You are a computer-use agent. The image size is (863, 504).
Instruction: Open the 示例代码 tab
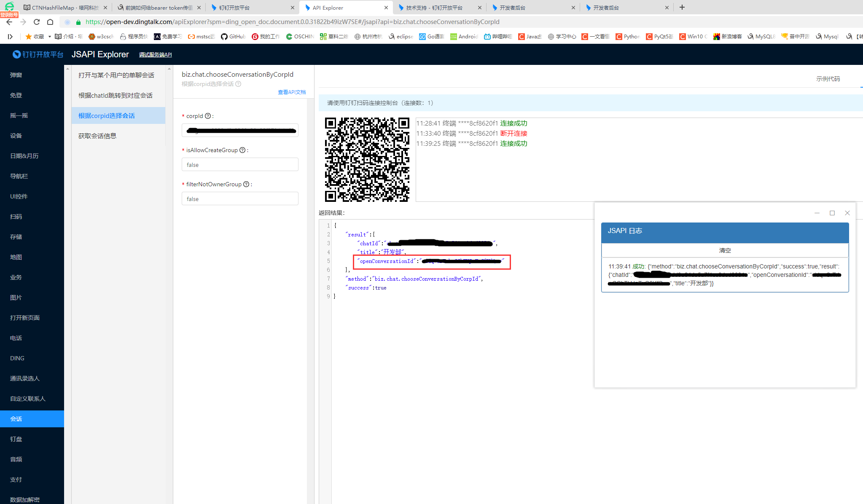point(828,79)
